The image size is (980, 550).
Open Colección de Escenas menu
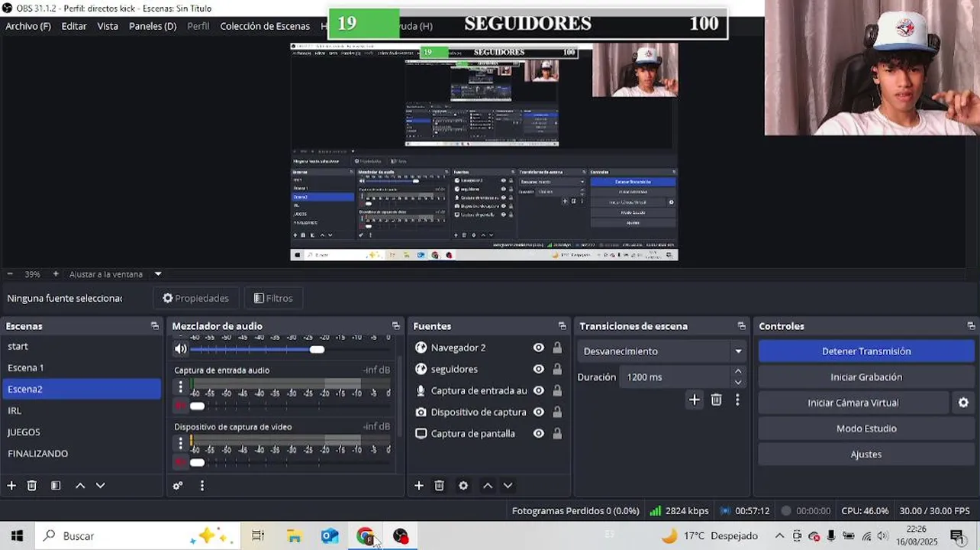point(265,26)
